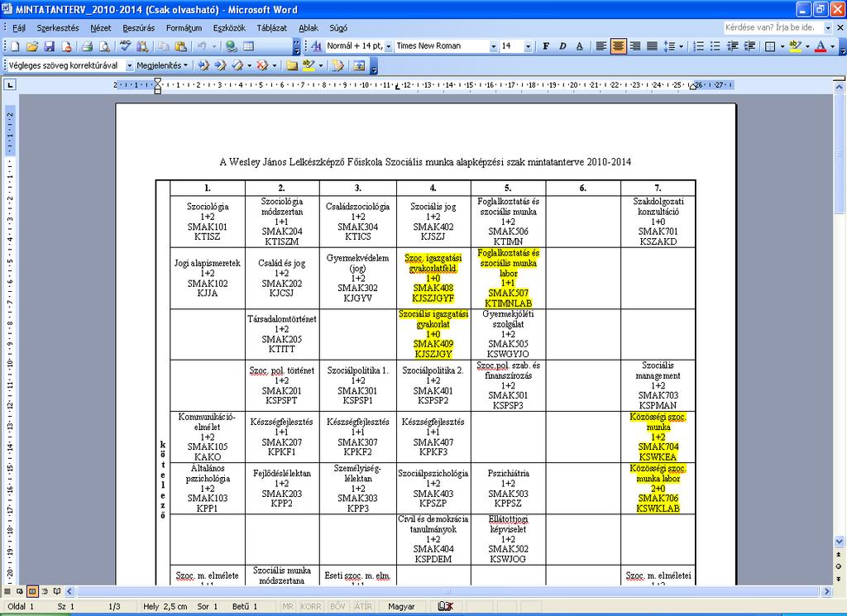This screenshot has height=616, width=847.
Task: Type a question in the Kérdése van? box
Action: pos(773,27)
